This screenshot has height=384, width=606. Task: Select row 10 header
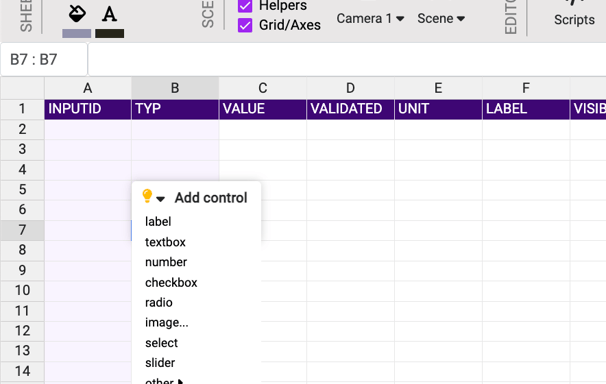(x=22, y=290)
